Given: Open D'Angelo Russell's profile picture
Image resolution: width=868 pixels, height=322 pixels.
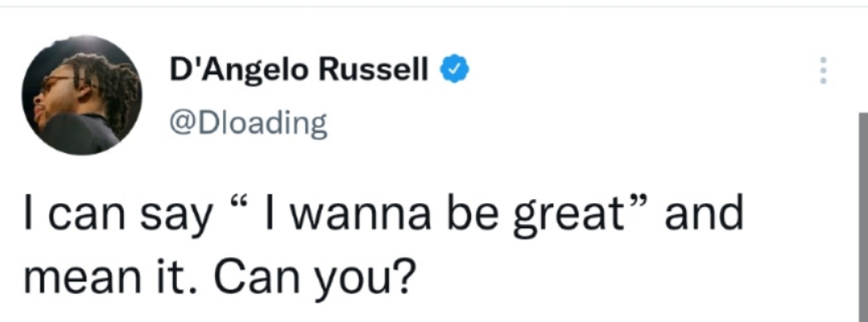Looking at the screenshot, I should click(82, 95).
